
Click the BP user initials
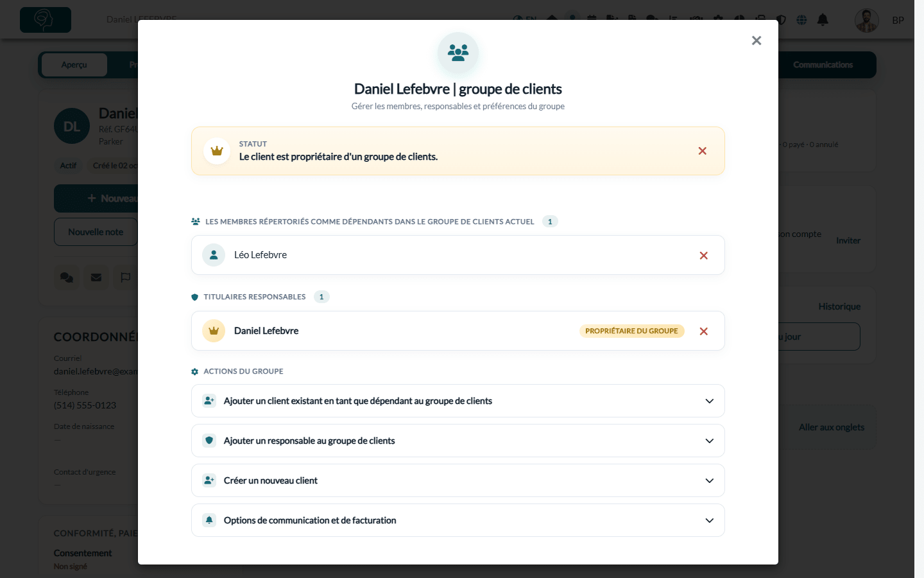pyautogui.click(x=898, y=21)
